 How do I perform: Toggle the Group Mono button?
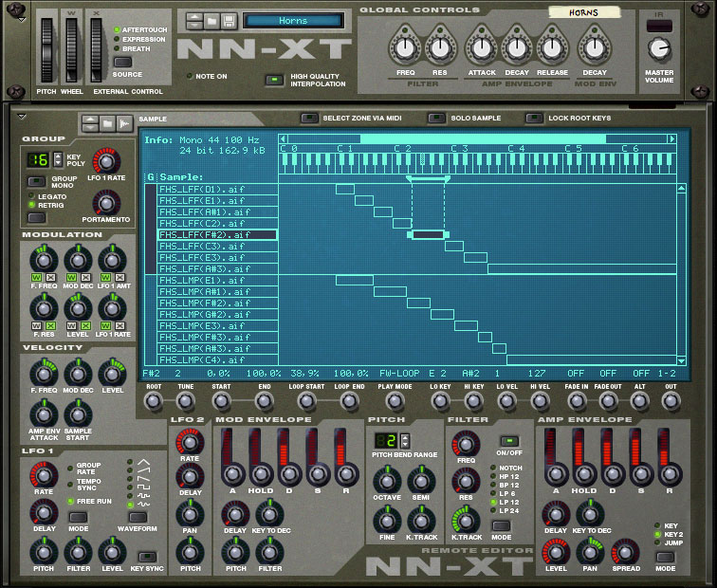click(36, 181)
